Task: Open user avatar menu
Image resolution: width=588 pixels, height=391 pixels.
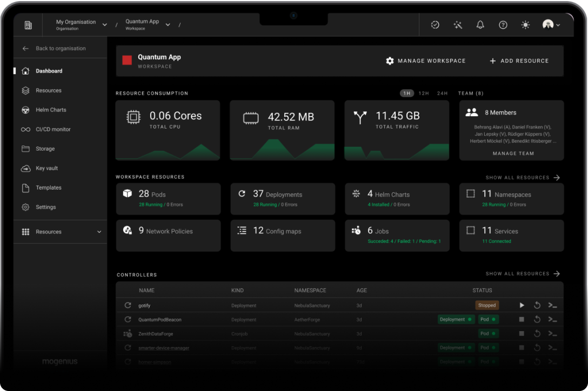Action: point(551,25)
